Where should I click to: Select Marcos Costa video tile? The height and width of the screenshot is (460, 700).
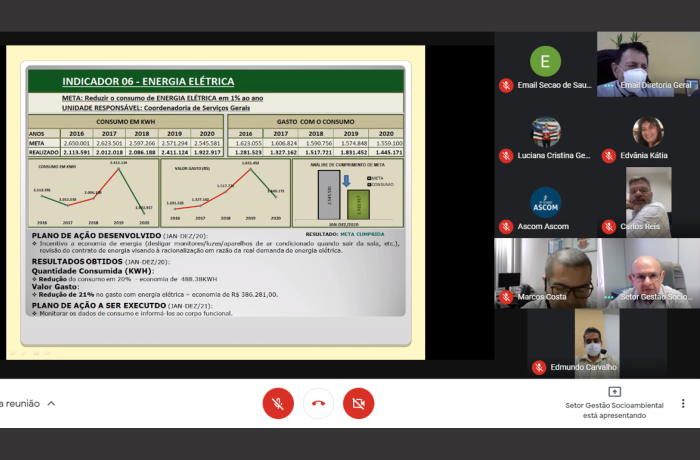coord(546,273)
